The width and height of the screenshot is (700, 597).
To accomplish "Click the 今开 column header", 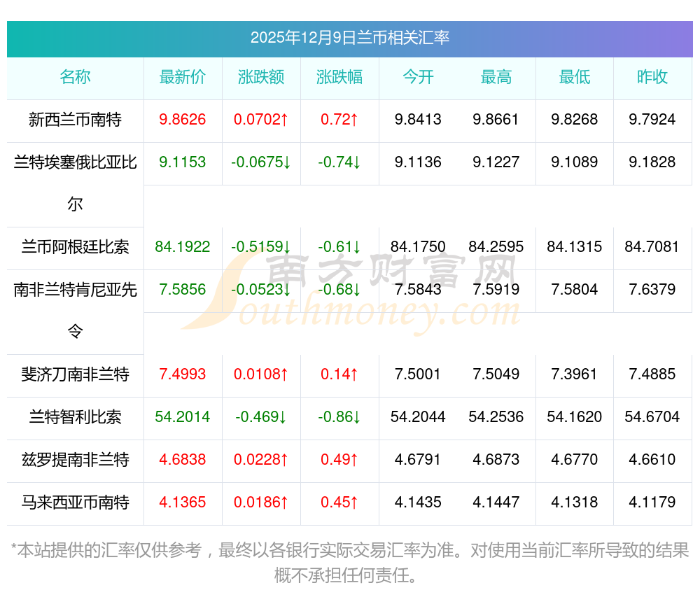I will (x=418, y=77).
